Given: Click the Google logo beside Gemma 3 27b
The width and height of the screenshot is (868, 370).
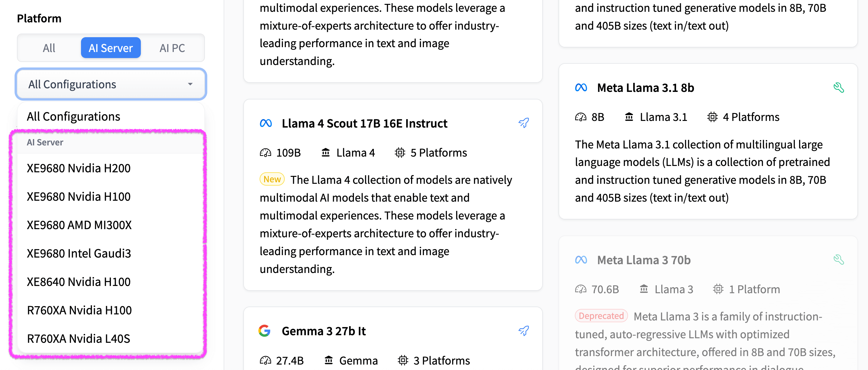Looking at the screenshot, I should coord(264,331).
